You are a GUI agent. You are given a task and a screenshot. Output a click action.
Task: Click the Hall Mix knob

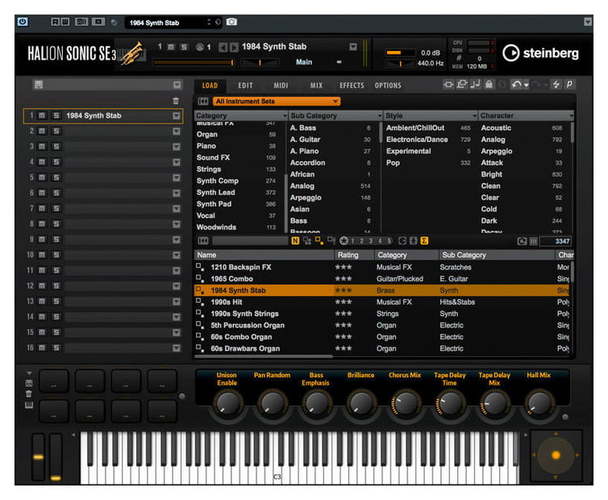(539, 403)
